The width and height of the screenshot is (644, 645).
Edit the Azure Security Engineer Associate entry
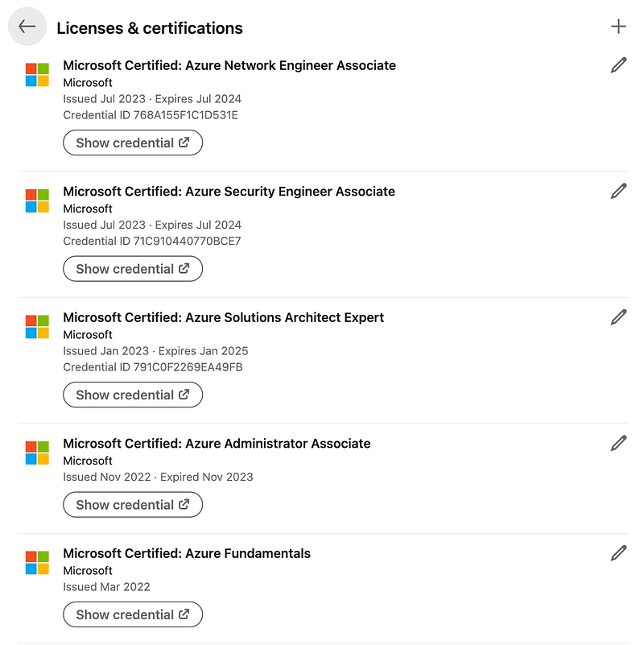click(618, 191)
